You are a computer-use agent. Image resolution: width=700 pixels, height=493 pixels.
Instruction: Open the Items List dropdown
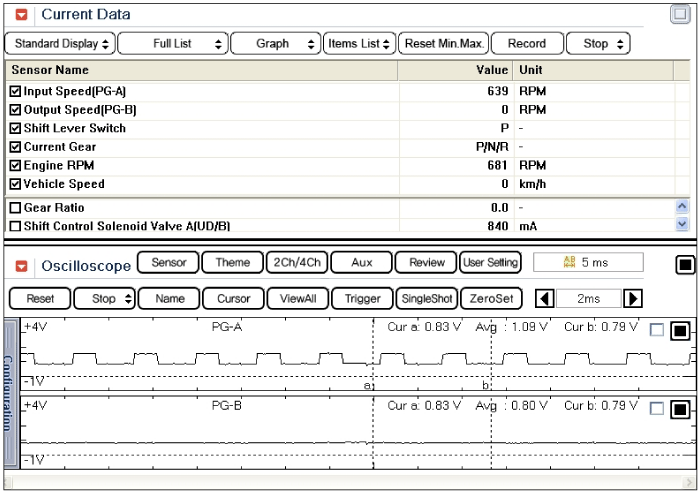(359, 44)
